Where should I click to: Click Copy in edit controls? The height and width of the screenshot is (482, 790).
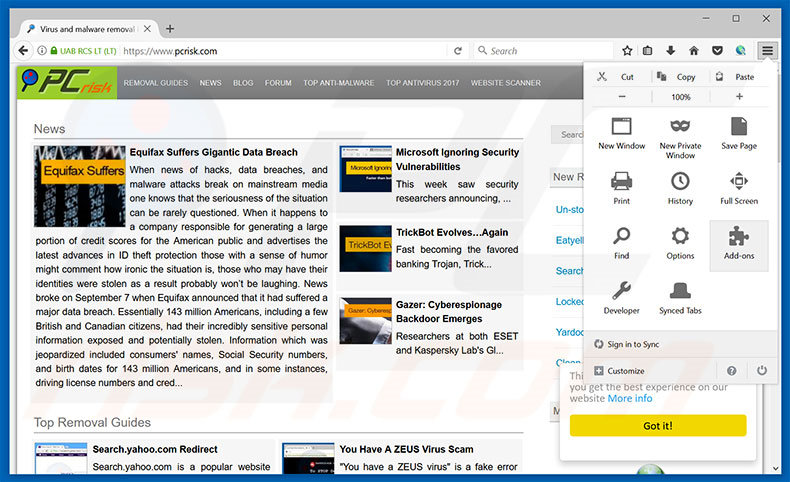681,77
